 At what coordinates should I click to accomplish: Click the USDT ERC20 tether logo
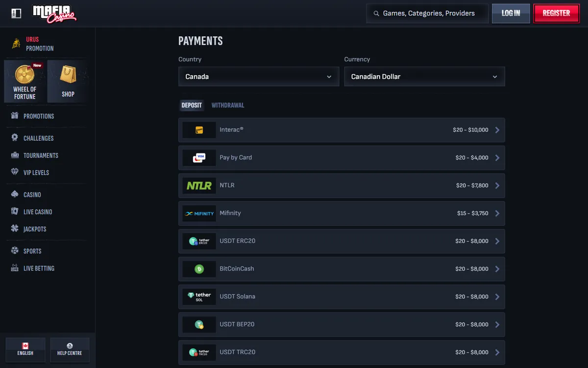pos(199,241)
